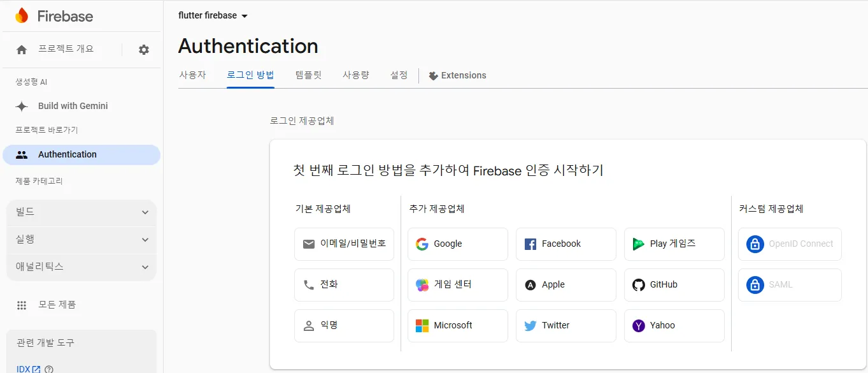Open the flutter firebase project dropdown
This screenshot has height=373, width=868.
(213, 15)
